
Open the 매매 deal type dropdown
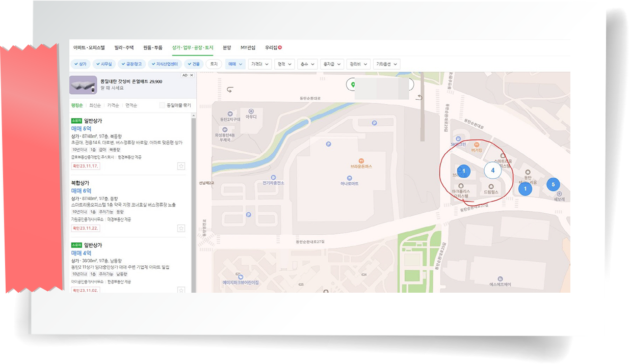[235, 64]
